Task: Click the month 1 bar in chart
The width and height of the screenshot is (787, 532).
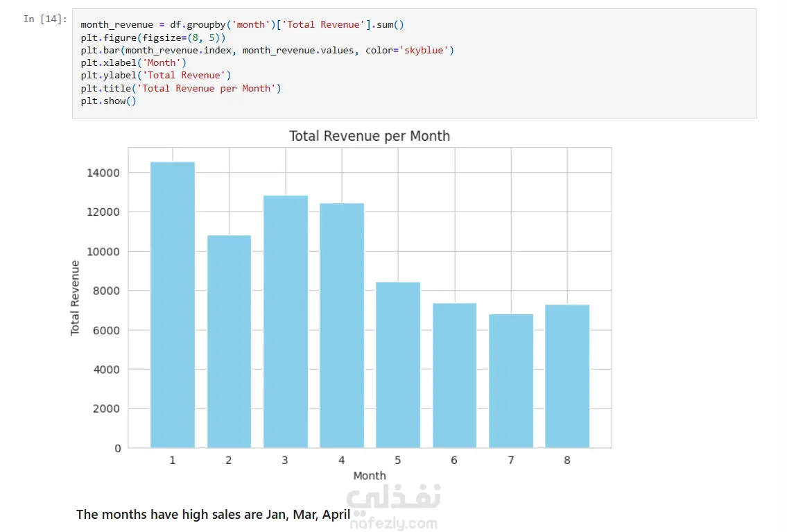Action: (173, 305)
